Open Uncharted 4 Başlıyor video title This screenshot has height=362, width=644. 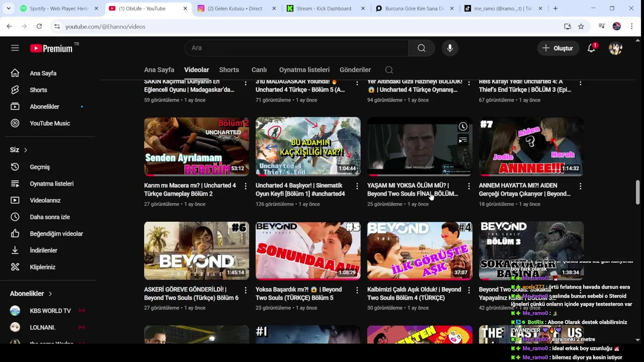click(300, 190)
